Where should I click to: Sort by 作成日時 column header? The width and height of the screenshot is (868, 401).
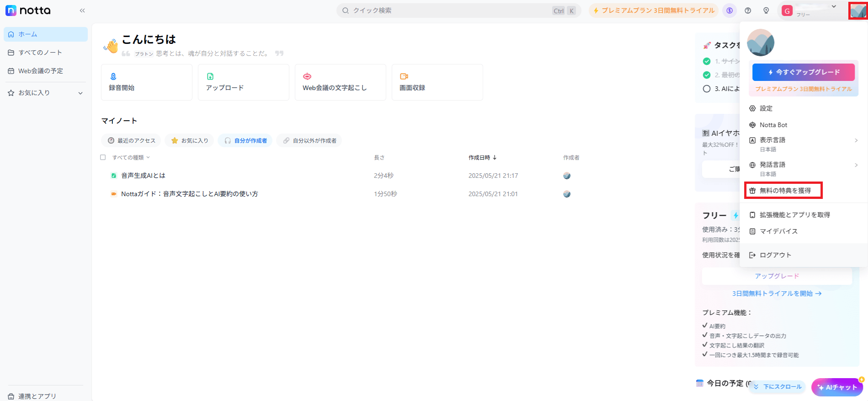483,157
